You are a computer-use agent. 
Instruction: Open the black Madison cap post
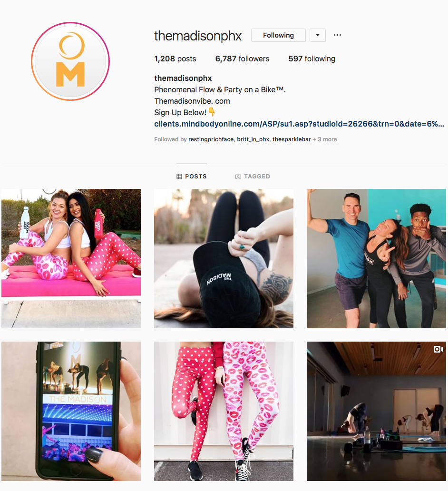(x=224, y=258)
